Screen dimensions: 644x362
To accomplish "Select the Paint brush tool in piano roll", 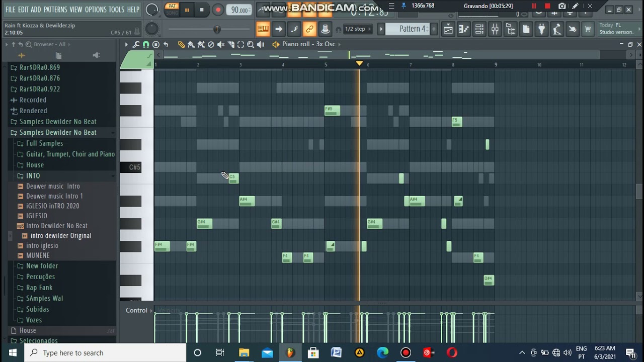I will pyautogui.click(x=191, y=44).
